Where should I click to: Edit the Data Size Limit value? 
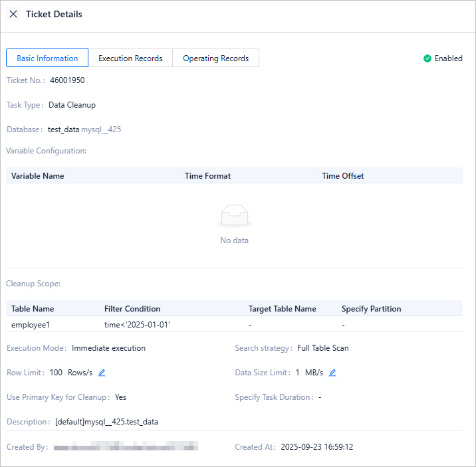pos(332,373)
